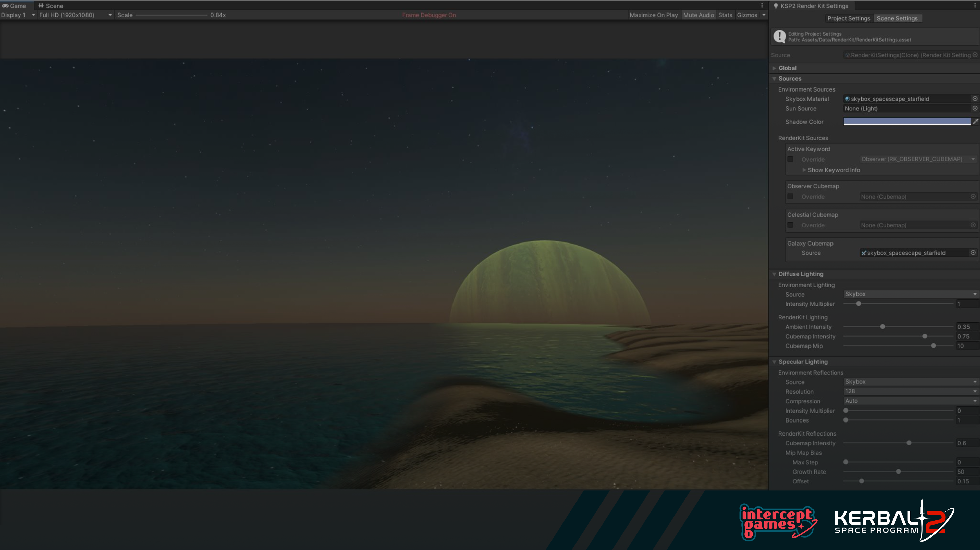
Task: Collapse the Sources section
Action: click(774, 79)
